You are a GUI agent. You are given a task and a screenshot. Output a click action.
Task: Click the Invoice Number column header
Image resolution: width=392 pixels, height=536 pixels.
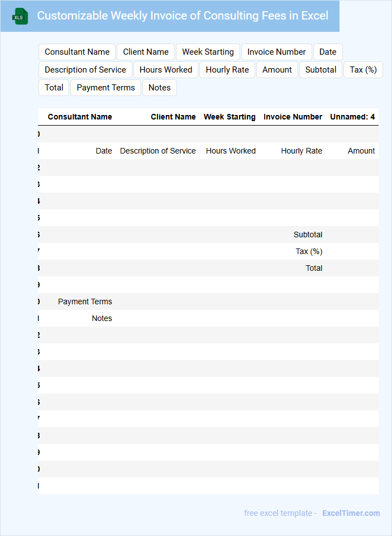(293, 117)
